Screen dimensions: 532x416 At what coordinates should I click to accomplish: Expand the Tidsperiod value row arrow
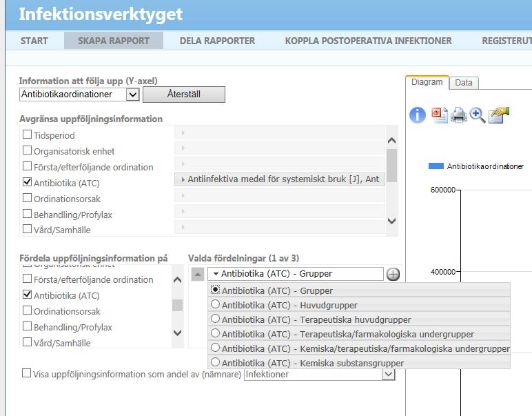pyautogui.click(x=183, y=132)
